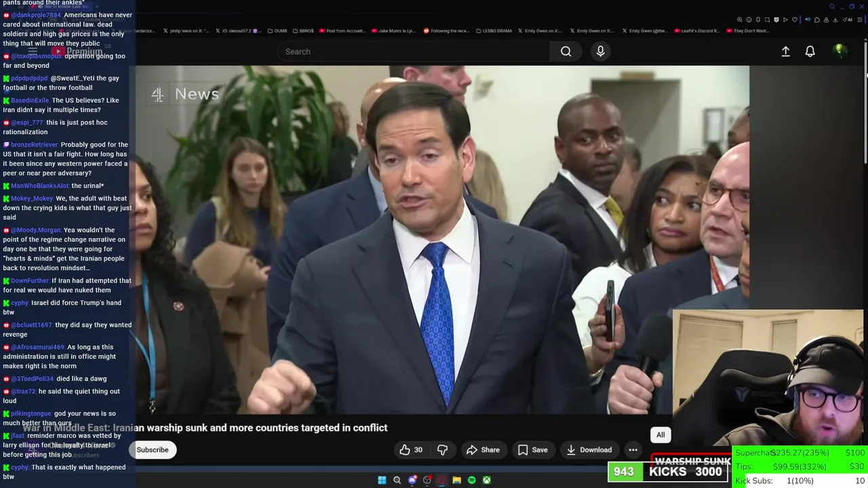Click the browser tab search magnifier
Image resolution: width=868 pixels, height=488 pixels.
pos(832,7)
